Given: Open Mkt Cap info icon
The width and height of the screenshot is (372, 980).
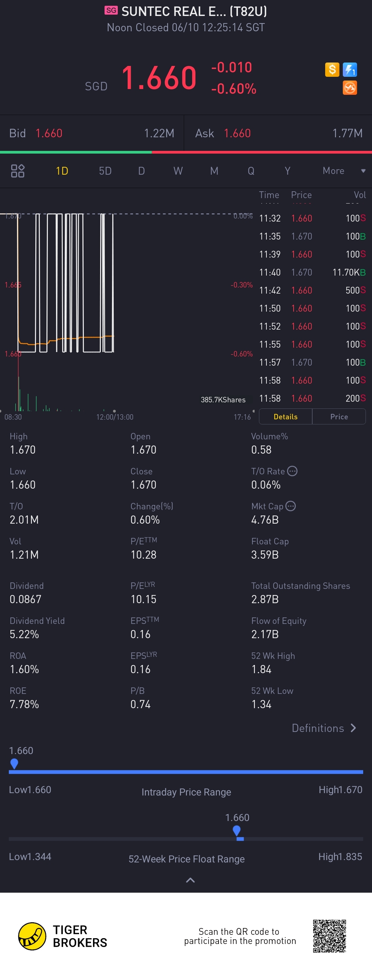Looking at the screenshot, I should coord(291,506).
